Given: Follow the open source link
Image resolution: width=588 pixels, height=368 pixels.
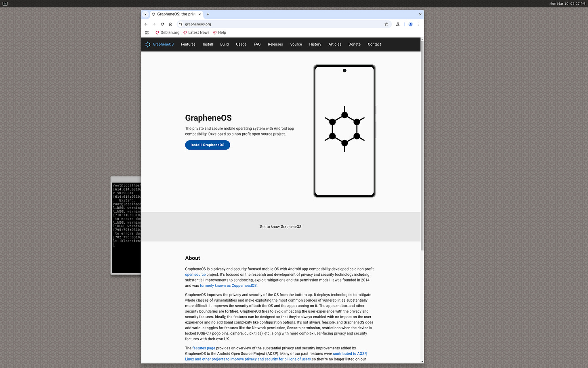Looking at the screenshot, I should coord(195,275).
